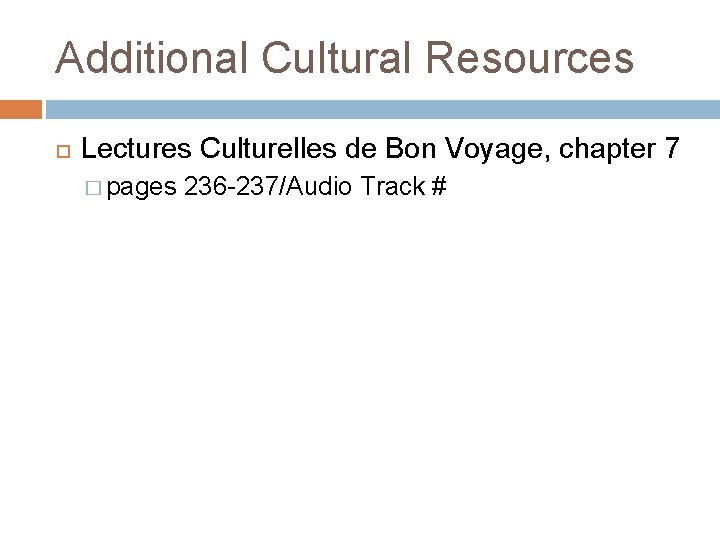Click the small sub-bullet marker before pages
Viewport: 720px width, 540px height.
95,187
